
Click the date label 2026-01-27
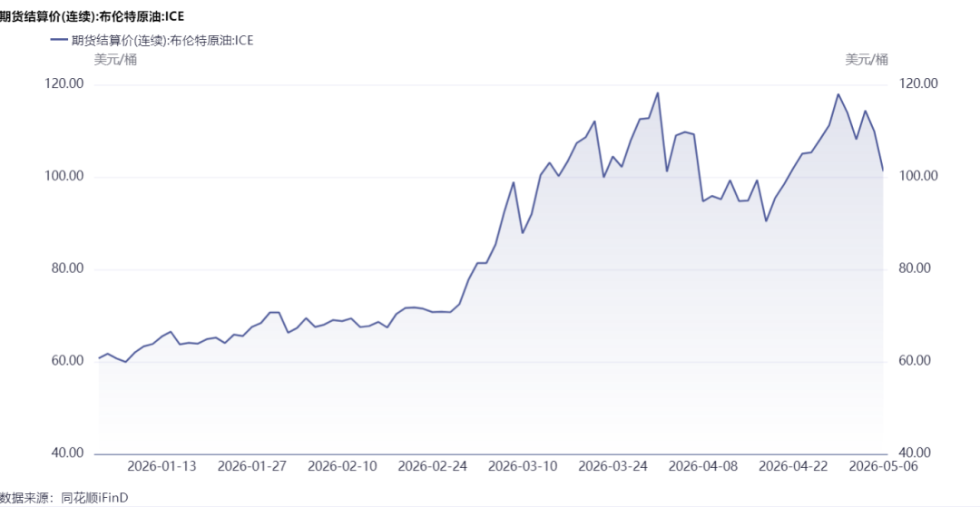point(252,467)
